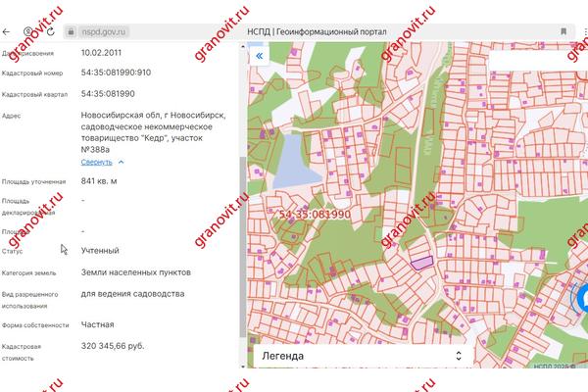Screen dimensions: 588x392
Task: Click the Свернуть link under the address
Action: 96,162
